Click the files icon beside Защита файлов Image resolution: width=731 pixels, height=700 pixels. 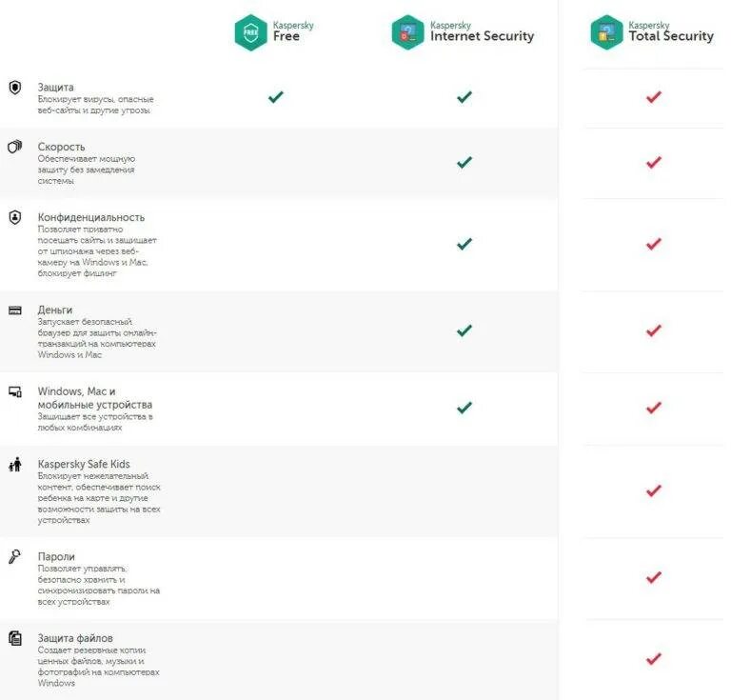[14, 638]
